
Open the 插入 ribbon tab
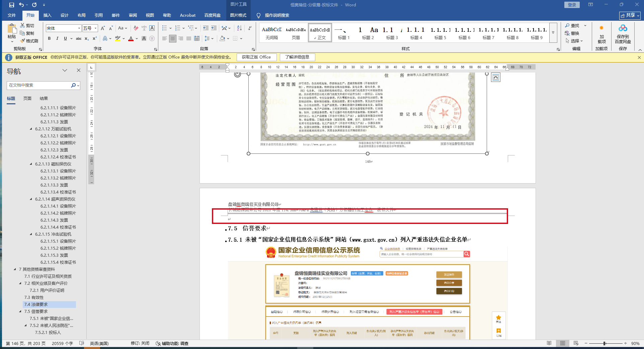(48, 15)
